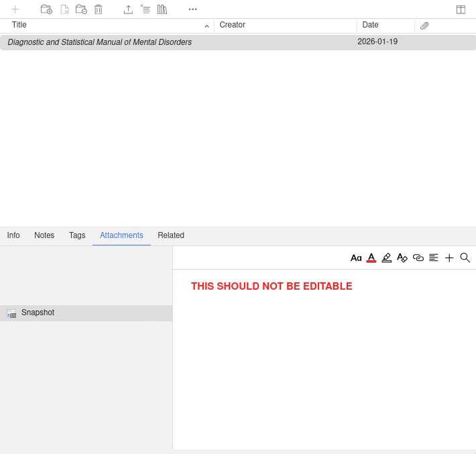Sort items by Title column header

click(19, 25)
